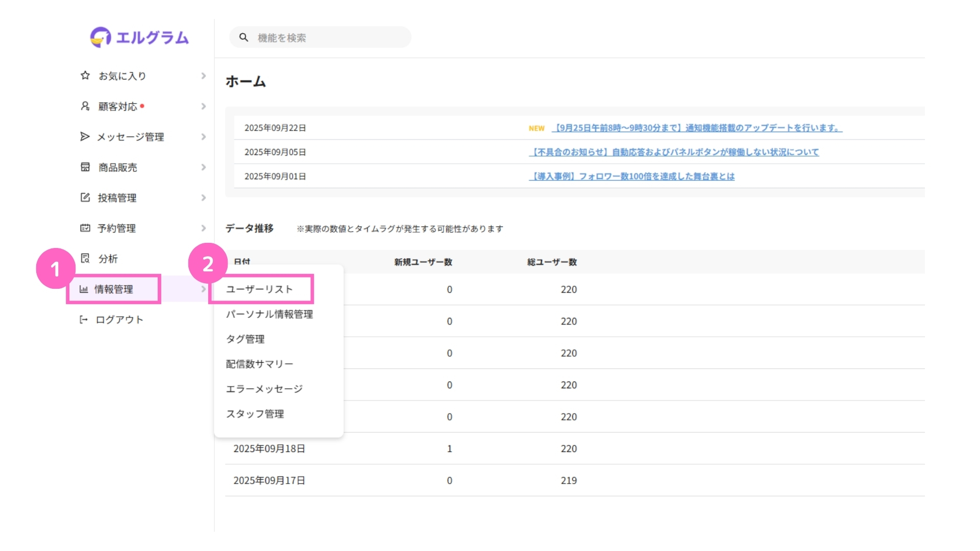Screen dimensions: 980x551
Task: Click the エルグラム logo
Action: point(139,37)
